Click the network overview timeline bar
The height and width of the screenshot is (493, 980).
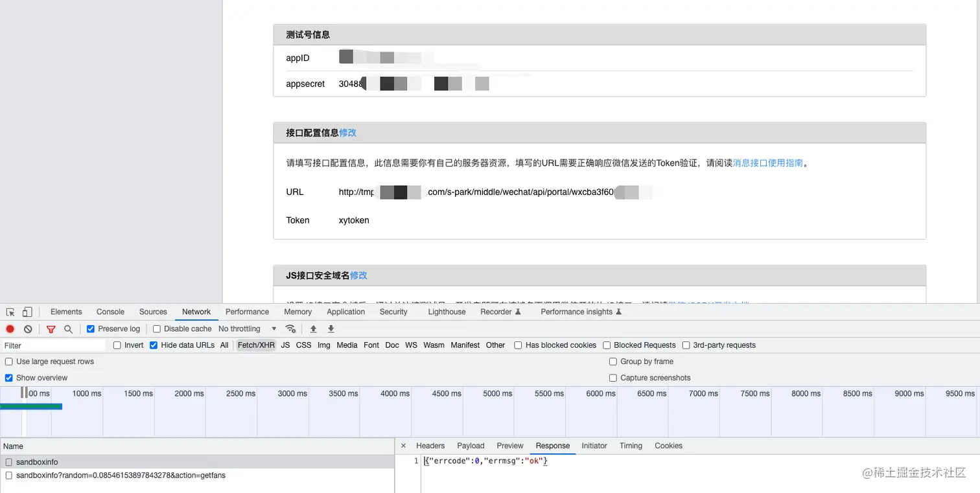(31, 406)
